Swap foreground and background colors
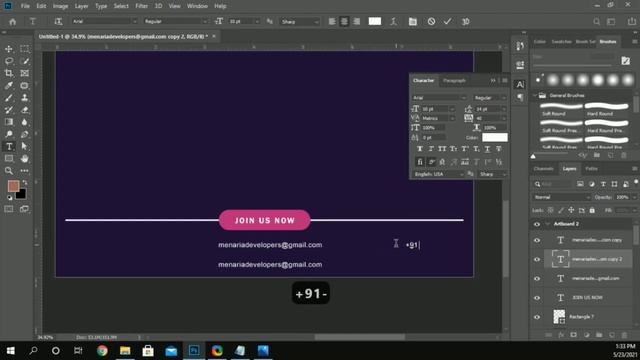 pyautogui.click(x=24, y=182)
